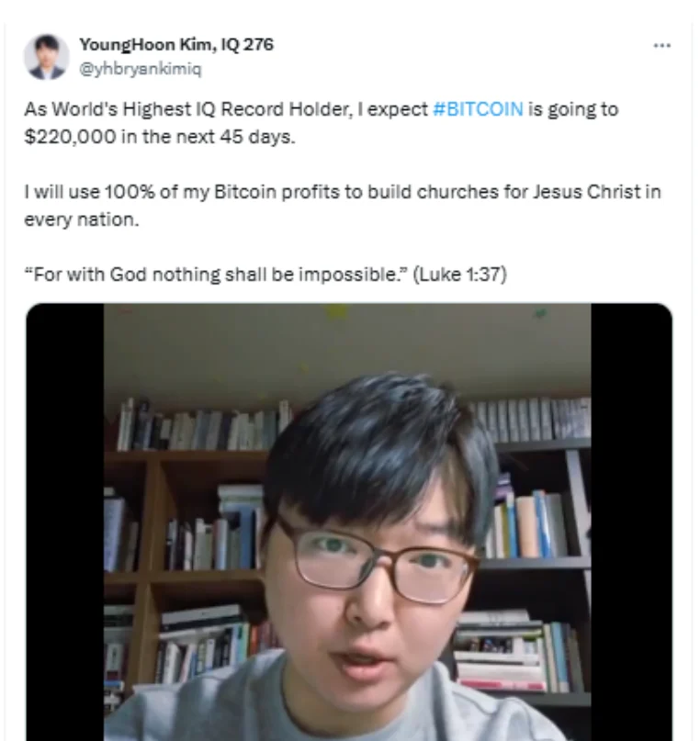
Task: Open the @yhbryankimiq handle profile
Action: point(141,69)
